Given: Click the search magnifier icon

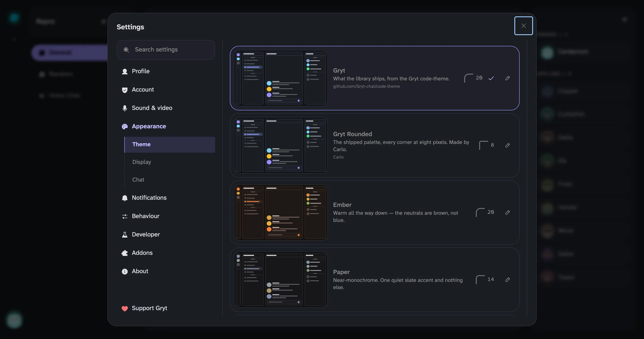Looking at the screenshot, I should point(126,50).
